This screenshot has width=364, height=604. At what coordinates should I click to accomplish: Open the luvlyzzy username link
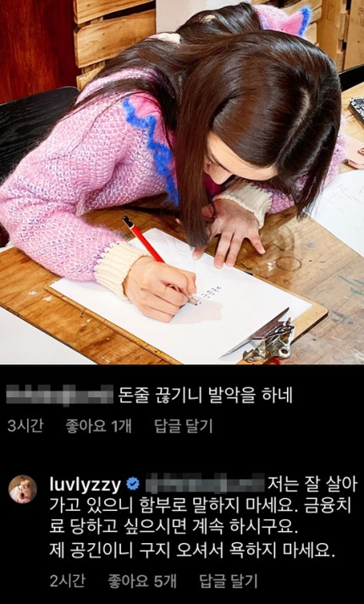(85, 485)
